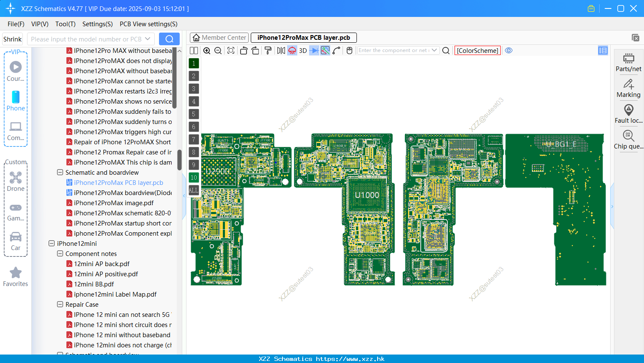Open component search dropdown arrow
644x363 pixels.
coord(434,50)
